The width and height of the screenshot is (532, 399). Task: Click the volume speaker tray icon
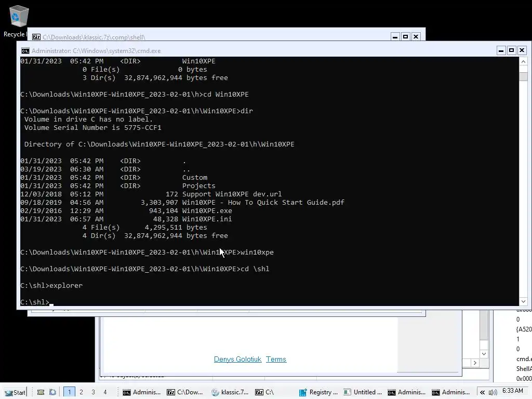click(493, 393)
